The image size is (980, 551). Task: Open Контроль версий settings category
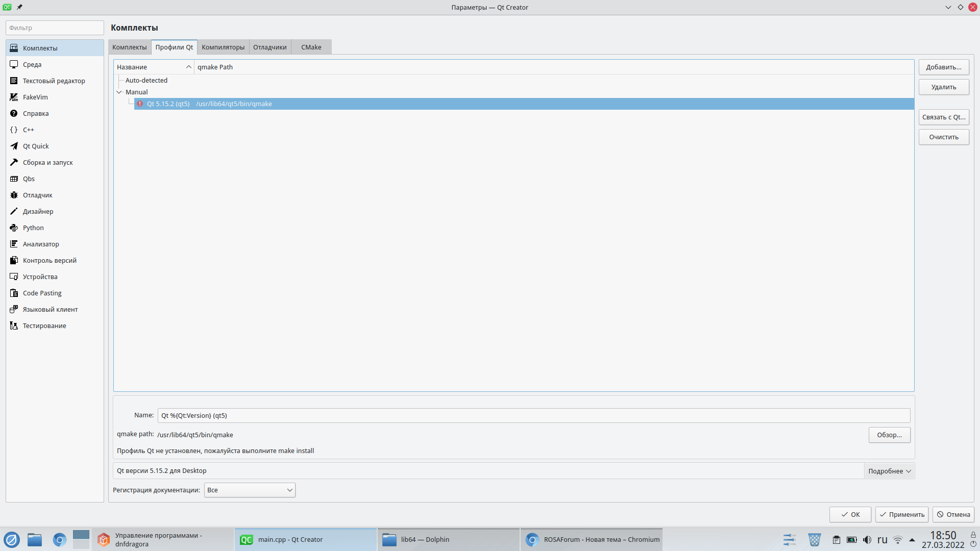(x=50, y=260)
